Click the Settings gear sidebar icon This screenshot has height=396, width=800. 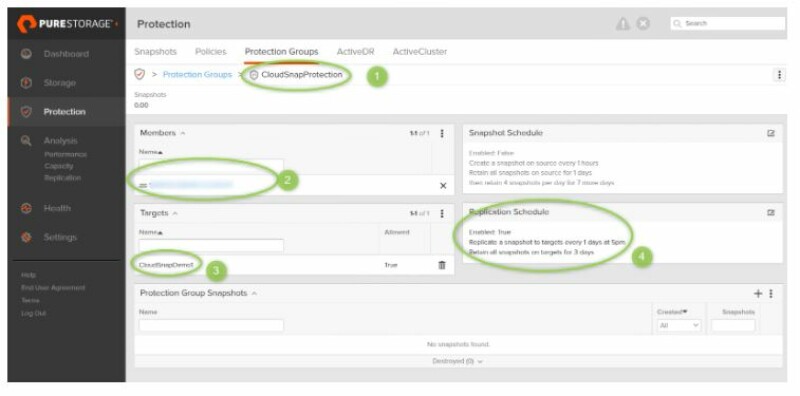27,237
